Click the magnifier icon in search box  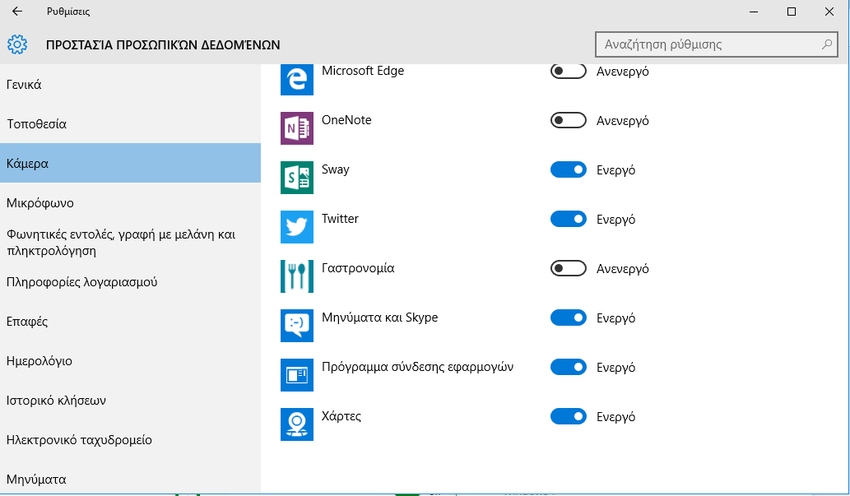click(x=826, y=45)
